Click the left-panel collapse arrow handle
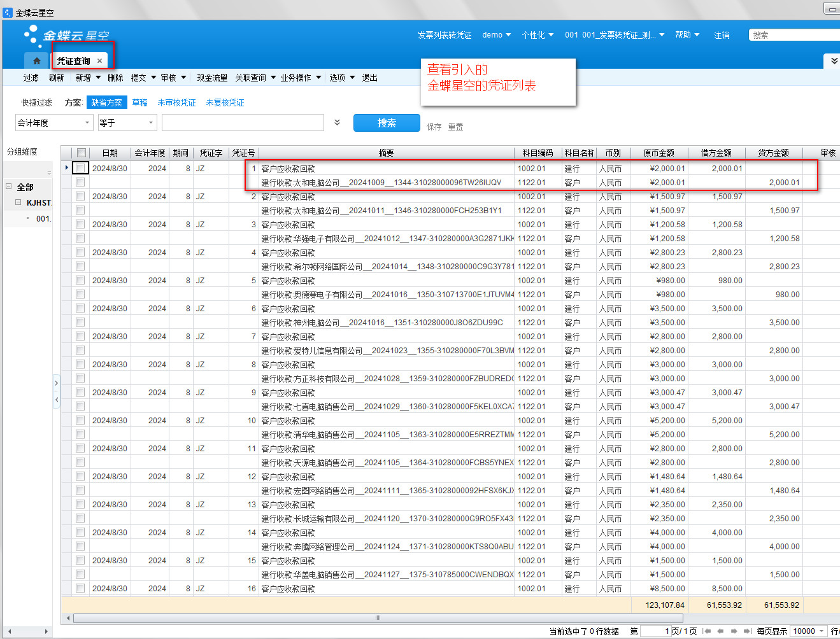Image resolution: width=840 pixels, height=639 pixels. pyautogui.click(x=56, y=400)
